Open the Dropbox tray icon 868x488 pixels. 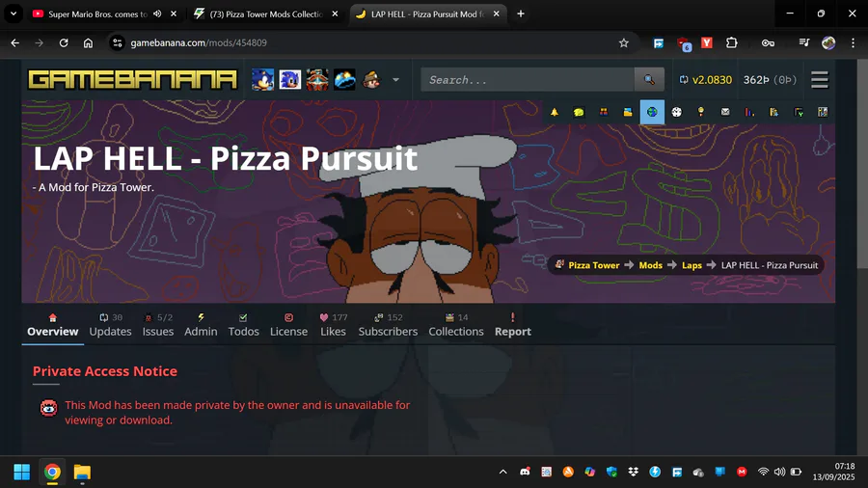tap(634, 472)
